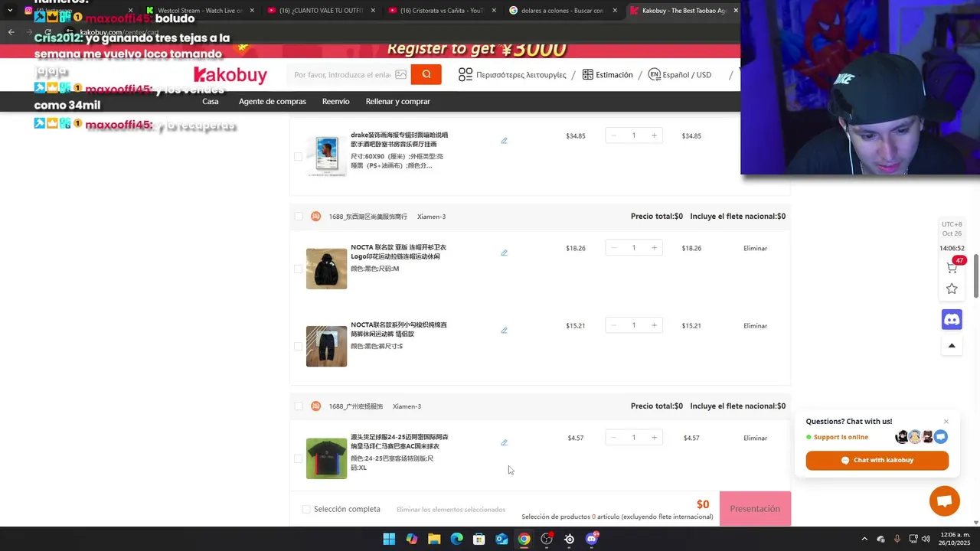980x551 pixels.
Task: Edit the $4.57 football jersey item
Action: click(504, 442)
